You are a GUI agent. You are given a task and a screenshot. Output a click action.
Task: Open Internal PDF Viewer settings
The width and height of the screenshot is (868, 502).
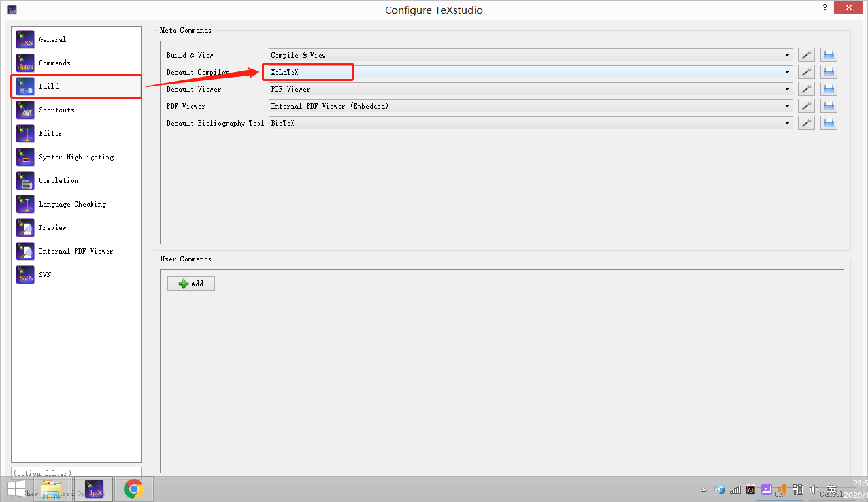[76, 251]
